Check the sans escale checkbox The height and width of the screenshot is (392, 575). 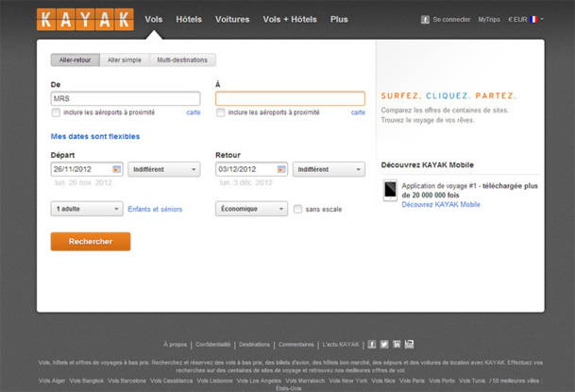(x=298, y=209)
